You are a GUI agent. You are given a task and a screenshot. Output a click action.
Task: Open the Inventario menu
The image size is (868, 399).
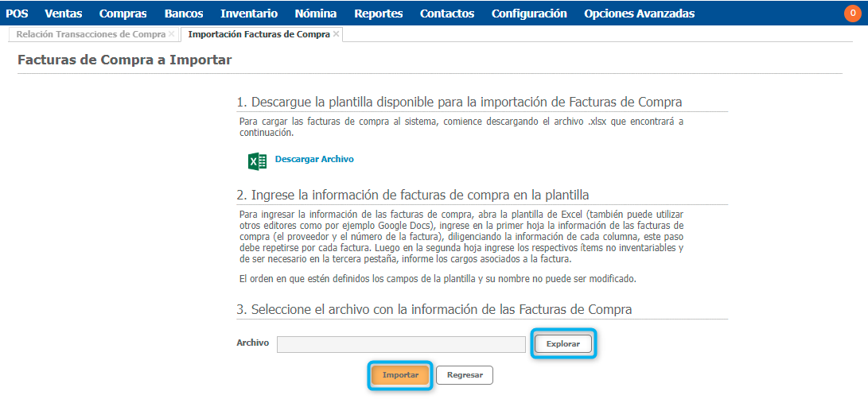(x=249, y=14)
